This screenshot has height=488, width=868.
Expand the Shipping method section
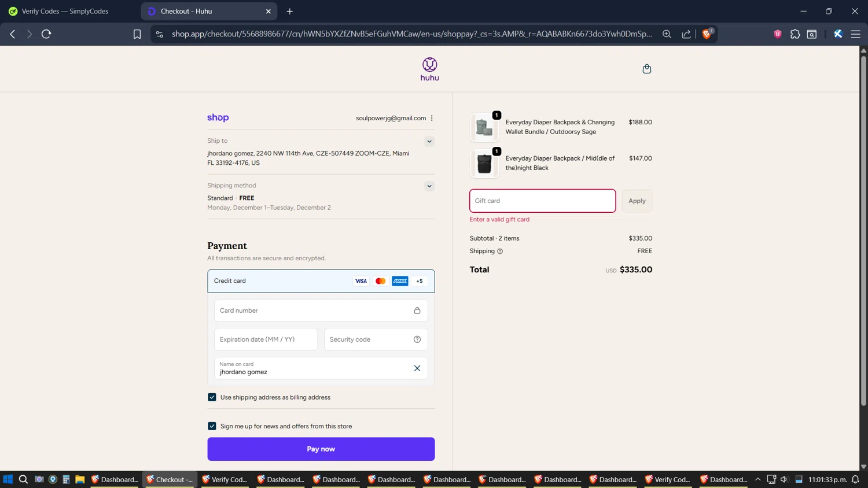point(429,186)
